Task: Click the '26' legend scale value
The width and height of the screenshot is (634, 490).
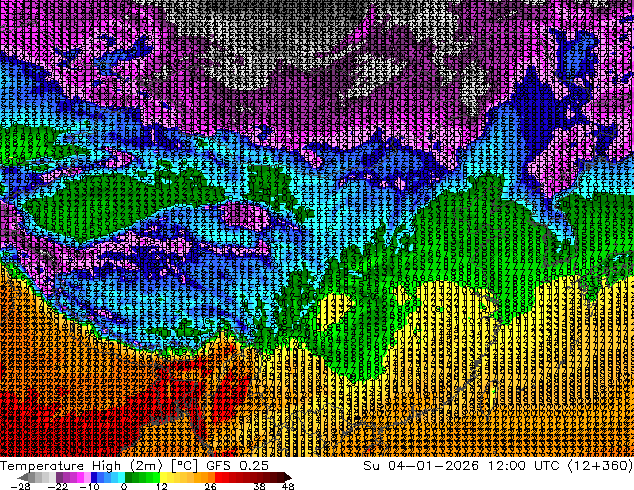Action: (210, 486)
